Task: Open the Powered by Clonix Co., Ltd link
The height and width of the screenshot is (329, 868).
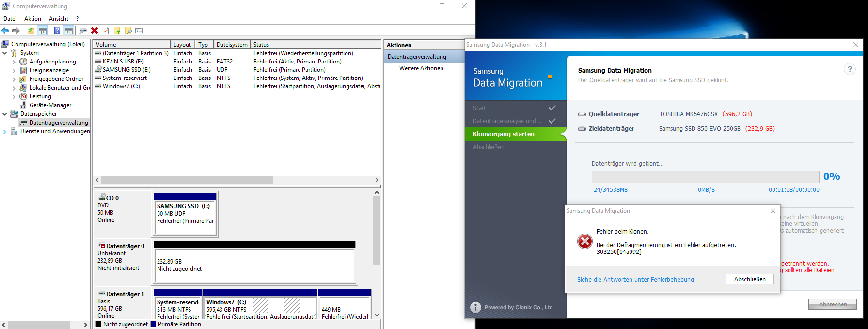Action: pos(519,307)
